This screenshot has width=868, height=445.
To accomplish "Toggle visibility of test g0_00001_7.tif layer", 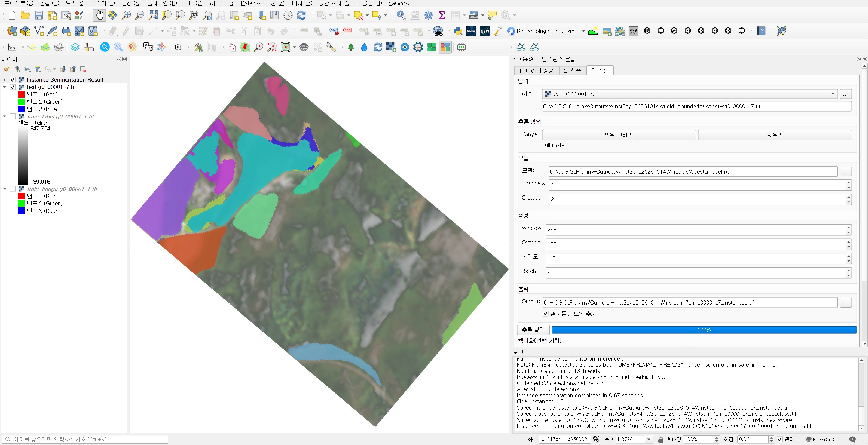I will pos(13,87).
